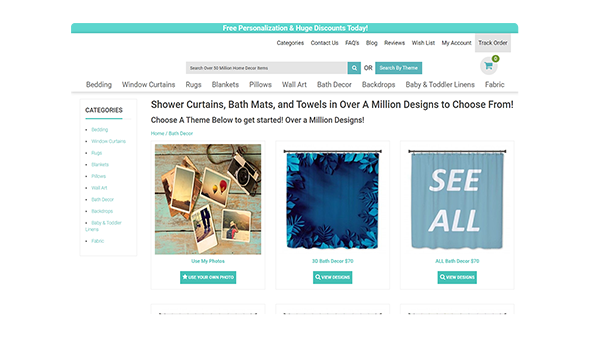Click Use Your Own Photo button
The height and width of the screenshot is (360, 590).
tap(208, 277)
